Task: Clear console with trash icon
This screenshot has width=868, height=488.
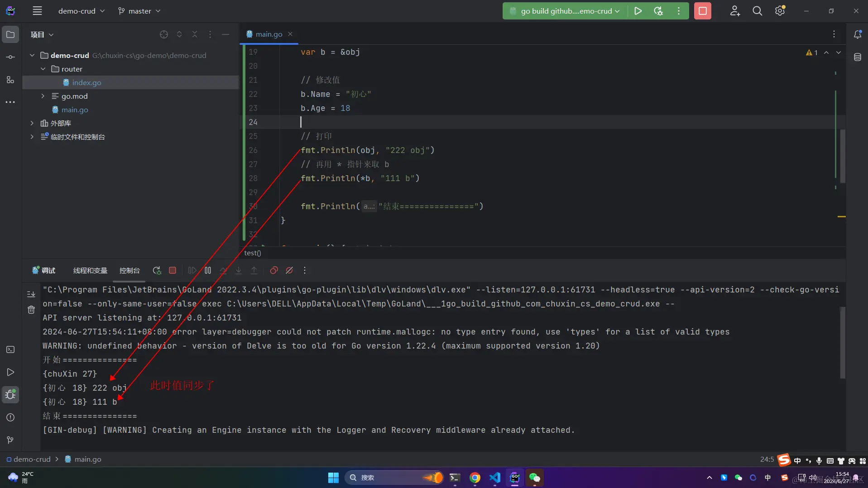Action: tap(31, 310)
